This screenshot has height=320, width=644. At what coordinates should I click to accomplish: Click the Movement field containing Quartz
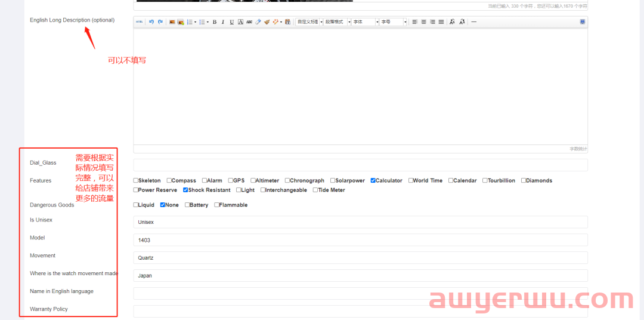tap(360, 258)
